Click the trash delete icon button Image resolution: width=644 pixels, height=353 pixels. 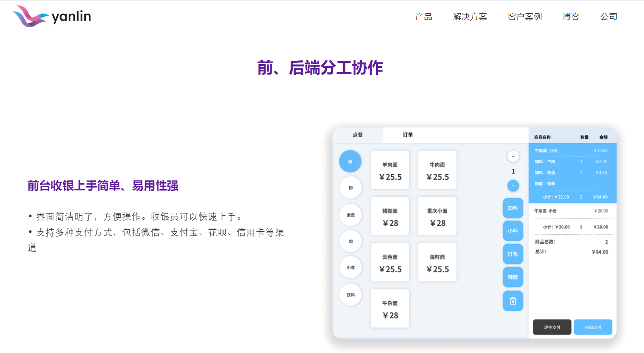pyautogui.click(x=513, y=301)
